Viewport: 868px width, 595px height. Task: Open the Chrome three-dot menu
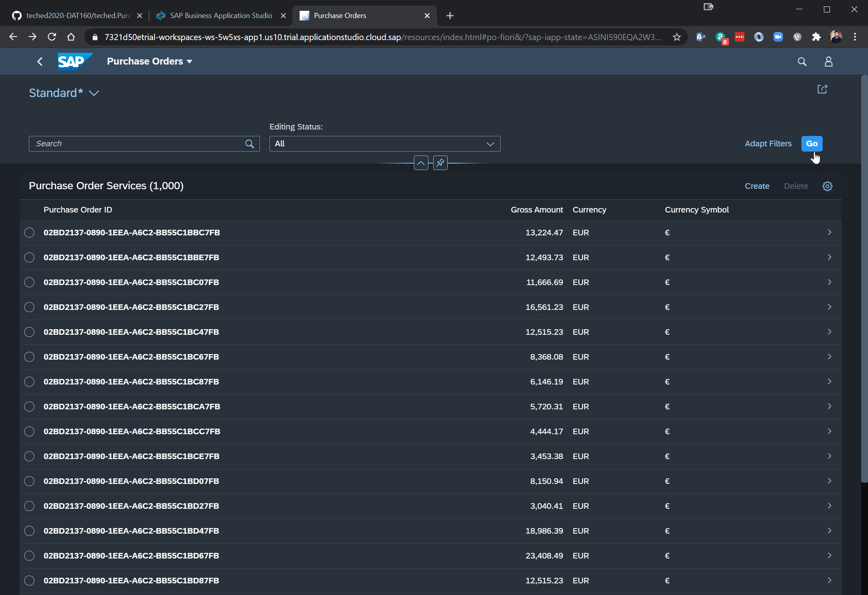(x=855, y=37)
